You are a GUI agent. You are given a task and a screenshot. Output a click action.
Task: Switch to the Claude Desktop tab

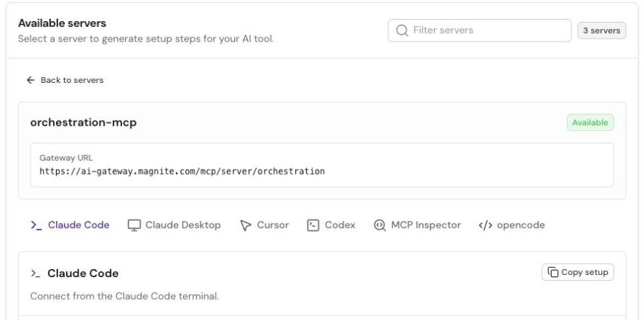tap(174, 225)
